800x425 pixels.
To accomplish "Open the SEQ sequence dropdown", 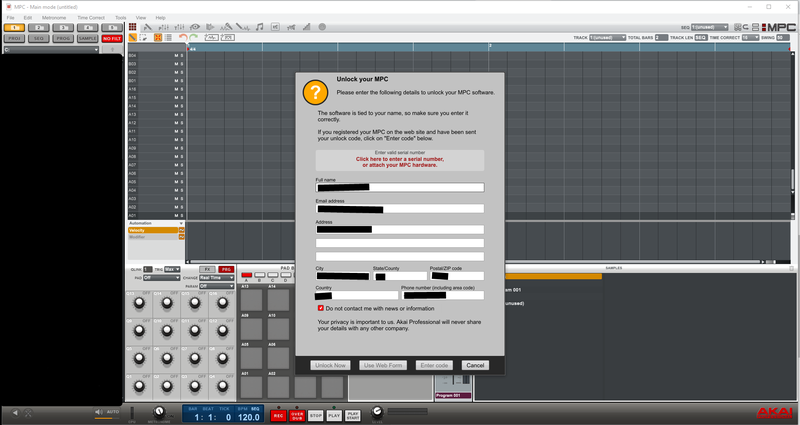I will 710,27.
